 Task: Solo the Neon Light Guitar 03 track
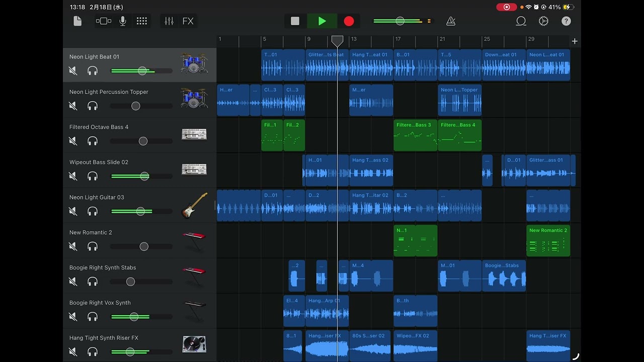[x=93, y=212]
